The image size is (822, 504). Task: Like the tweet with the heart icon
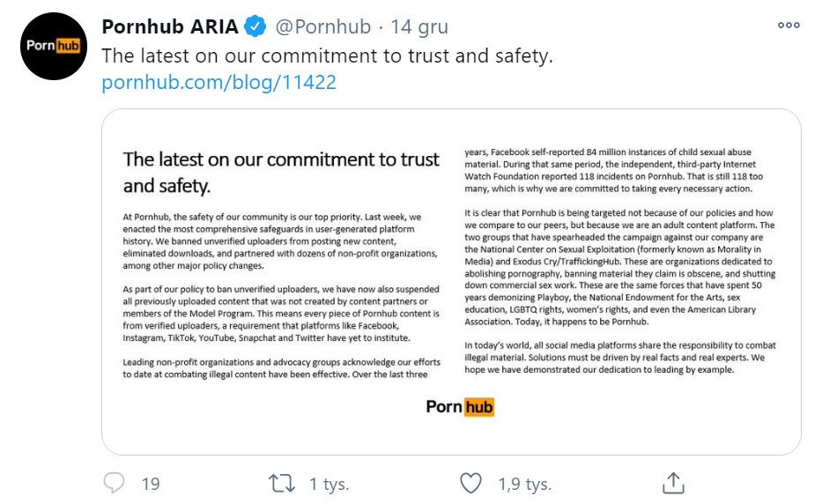[472, 483]
